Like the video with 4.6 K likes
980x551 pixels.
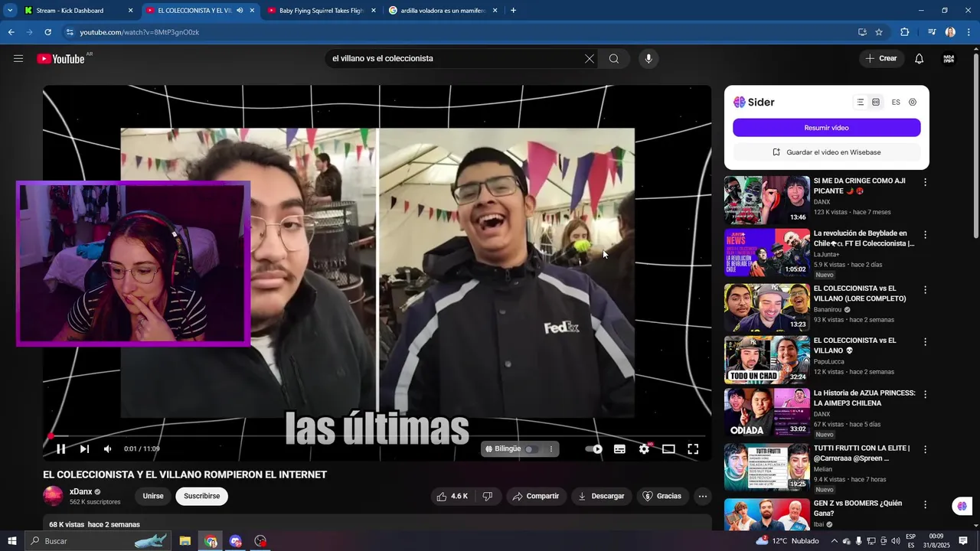(x=452, y=496)
